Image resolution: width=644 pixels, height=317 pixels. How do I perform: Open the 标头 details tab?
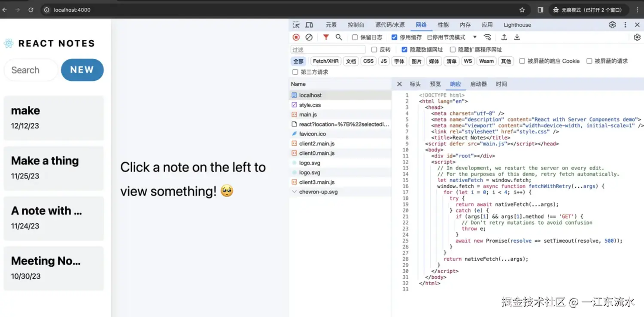(x=415, y=84)
